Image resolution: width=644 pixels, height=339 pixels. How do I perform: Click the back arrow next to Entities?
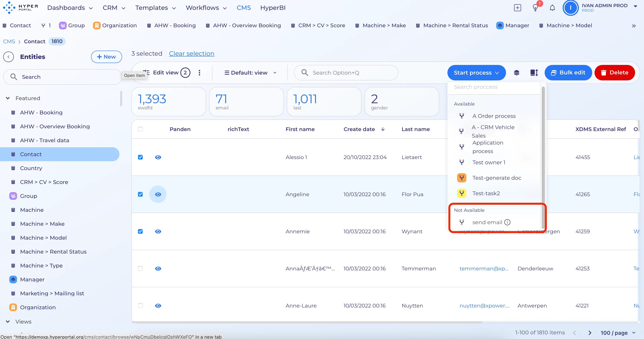[x=9, y=57]
